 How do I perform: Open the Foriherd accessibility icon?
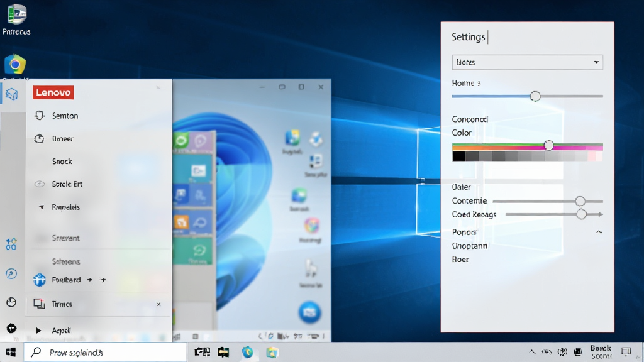point(40,280)
